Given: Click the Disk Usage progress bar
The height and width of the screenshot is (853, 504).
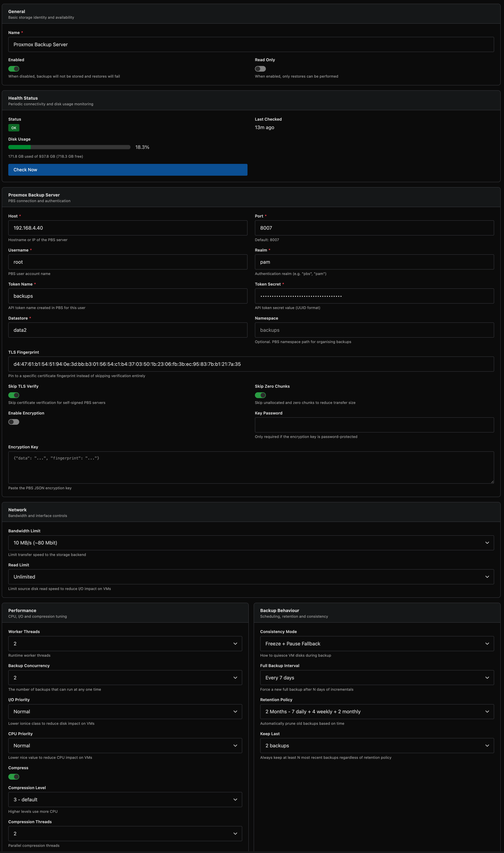Looking at the screenshot, I should pyautogui.click(x=69, y=147).
